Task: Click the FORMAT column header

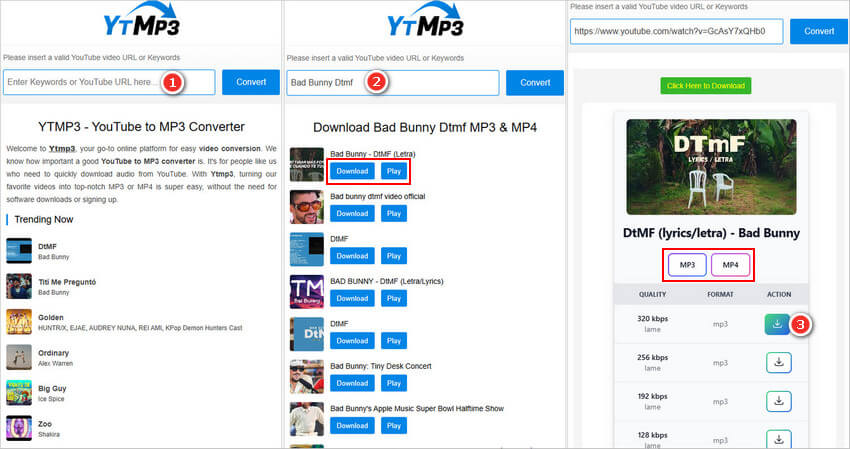Action: point(720,294)
